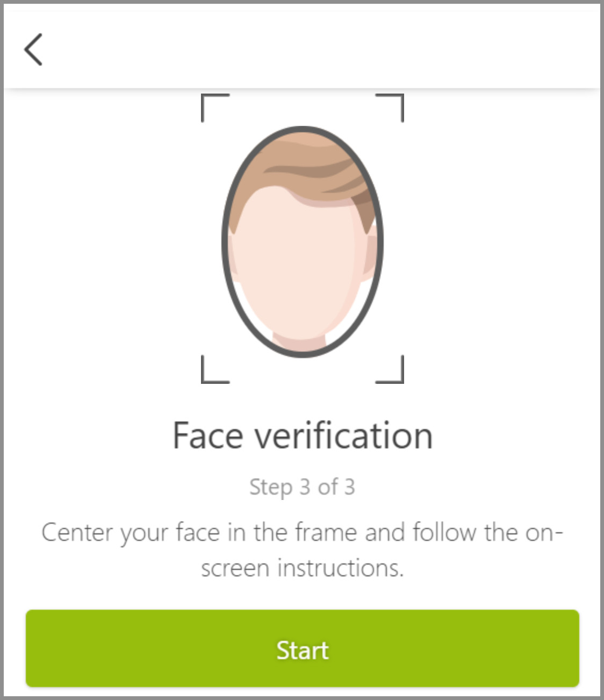Go back using the left chevron arrow
The image size is (604, 700).
coord(33,49)
